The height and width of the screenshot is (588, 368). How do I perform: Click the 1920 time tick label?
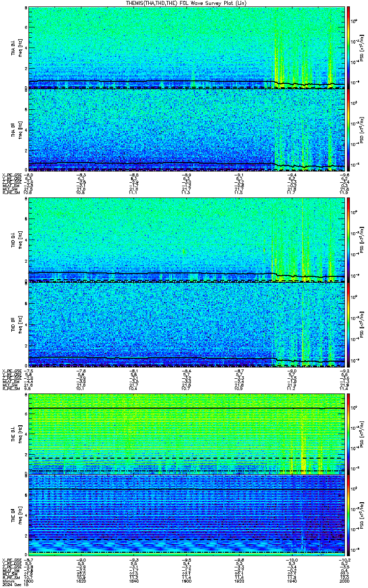point(239,581)
